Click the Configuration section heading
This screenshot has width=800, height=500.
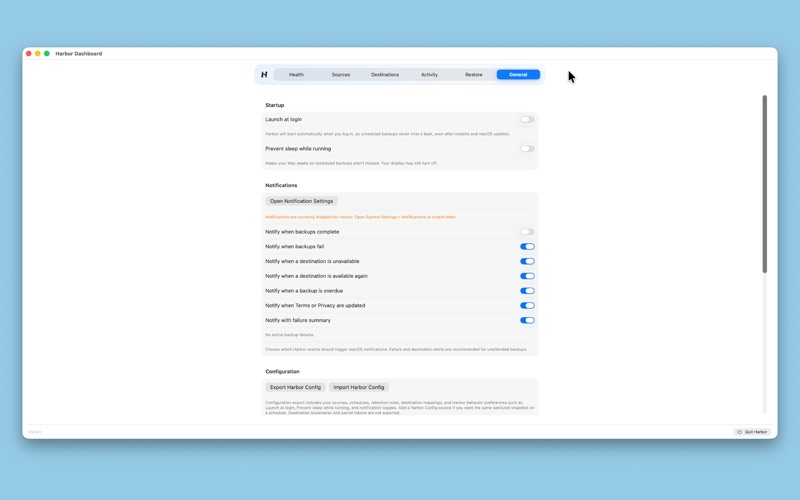(x=282, y=371)
